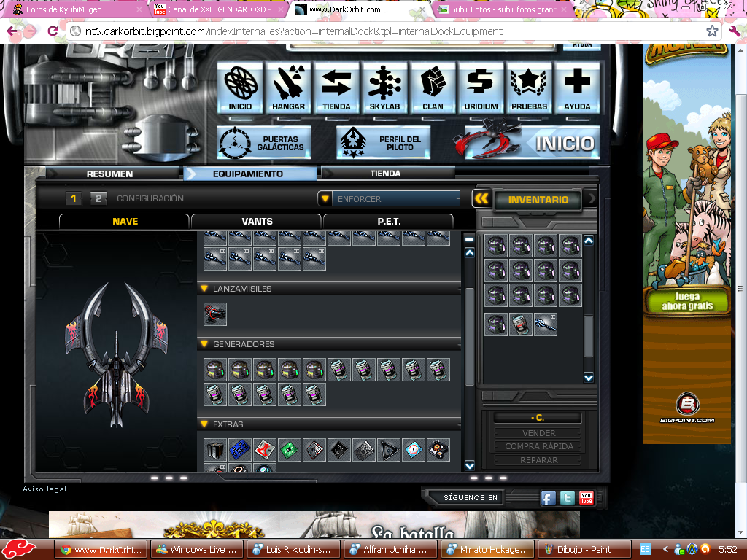Switch to the EQUIPAMIENTO tab

coord(250,174)
